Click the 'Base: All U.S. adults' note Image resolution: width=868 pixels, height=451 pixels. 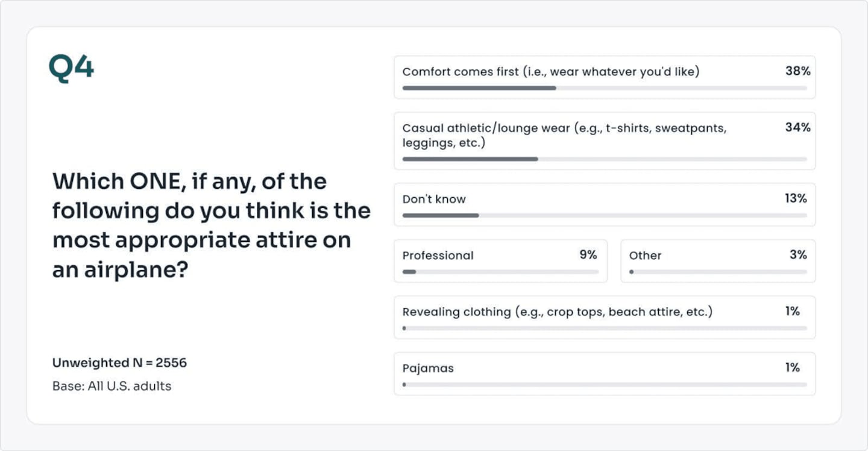coord(112,386)
